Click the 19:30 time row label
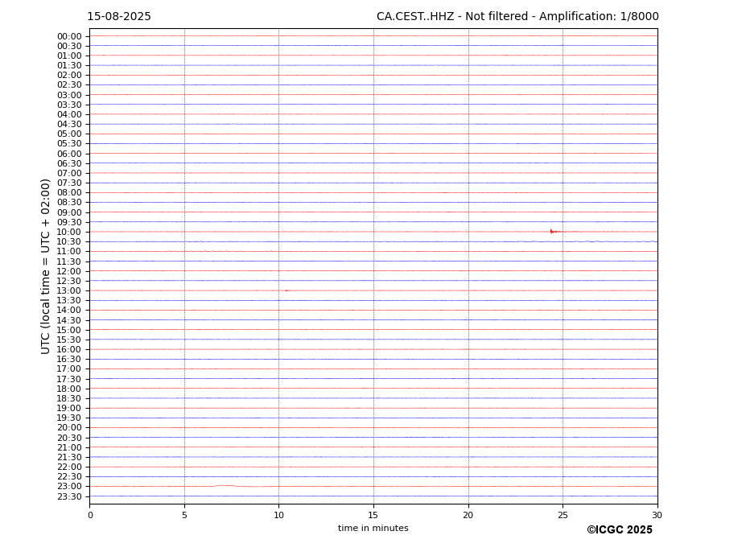 (x=69, y=418)
